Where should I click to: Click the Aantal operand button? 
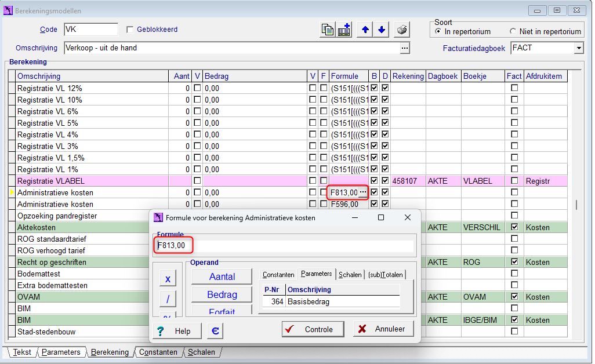pos(222,277)
